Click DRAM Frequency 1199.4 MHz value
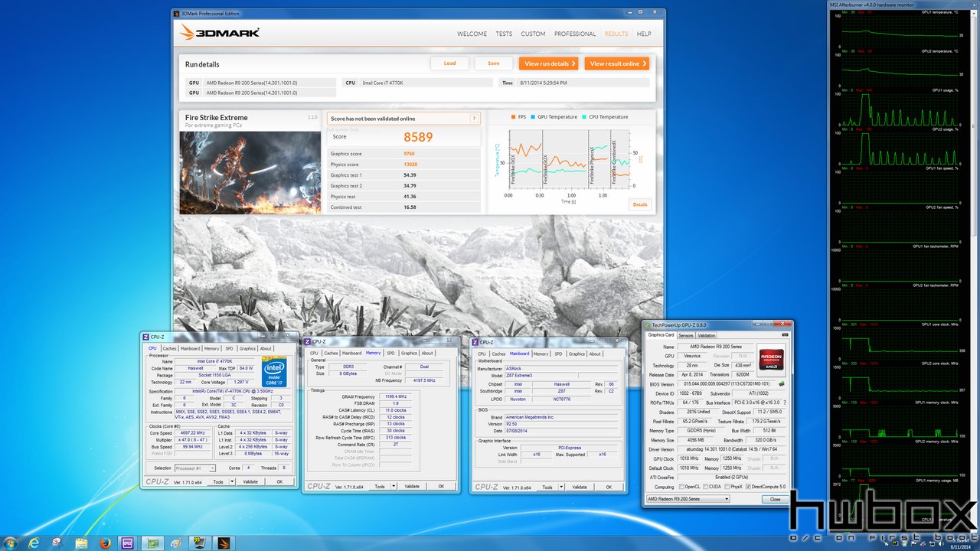 click(x=396, y=396)
